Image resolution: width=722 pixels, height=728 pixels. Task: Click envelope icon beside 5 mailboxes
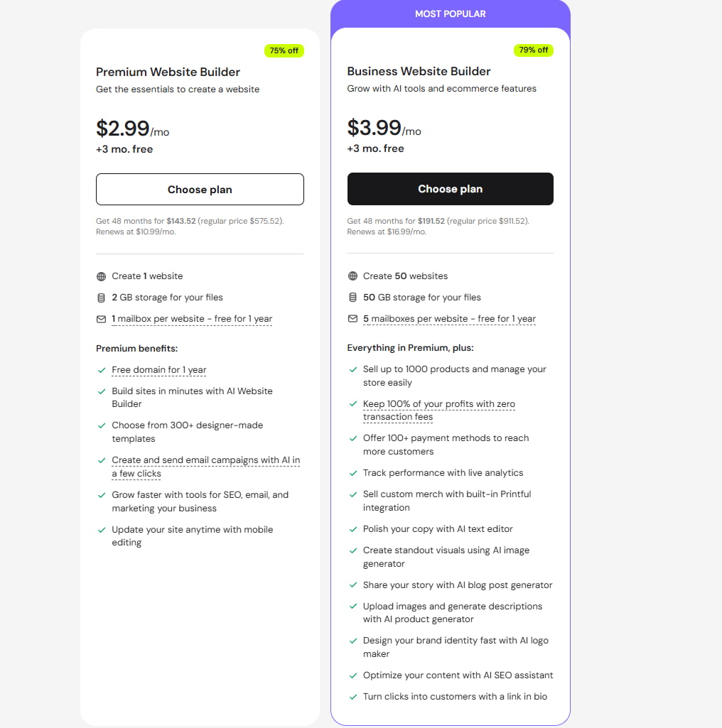352,319
